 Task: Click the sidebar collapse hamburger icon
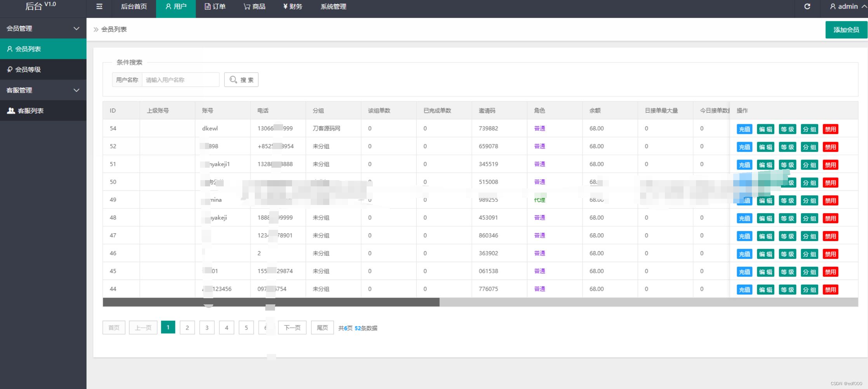(99, 7)
